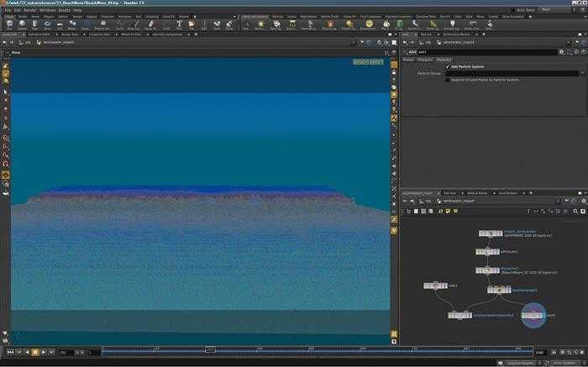The image size is (588, 367).
Task: Switch to the Render View tab
Action: pos(70,34)
